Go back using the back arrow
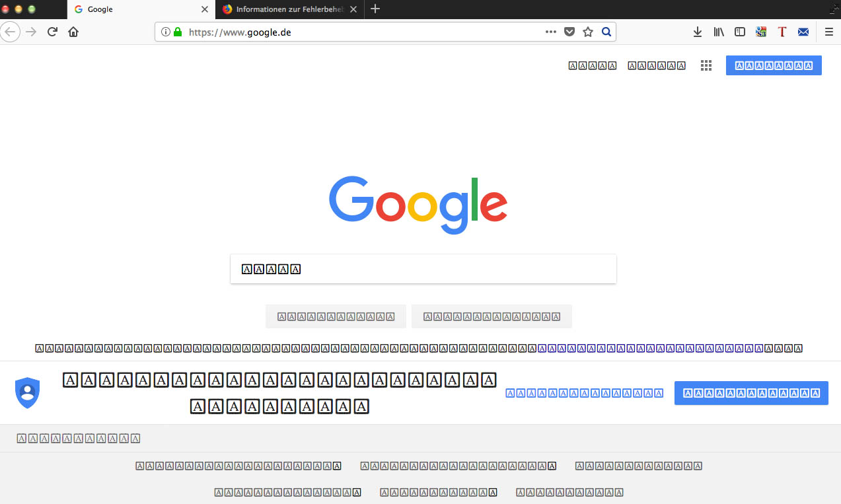The width and height of the screenshot is (841, 504). pos(10,32)
